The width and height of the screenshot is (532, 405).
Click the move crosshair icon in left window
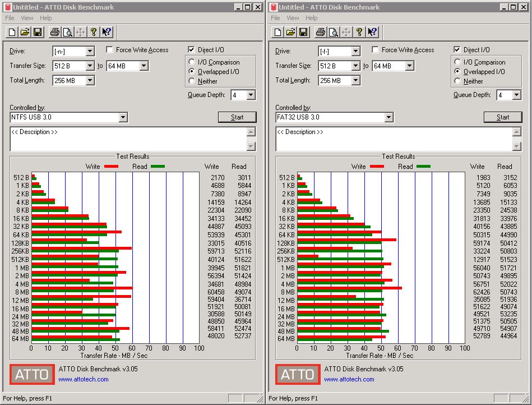[80, 32]
